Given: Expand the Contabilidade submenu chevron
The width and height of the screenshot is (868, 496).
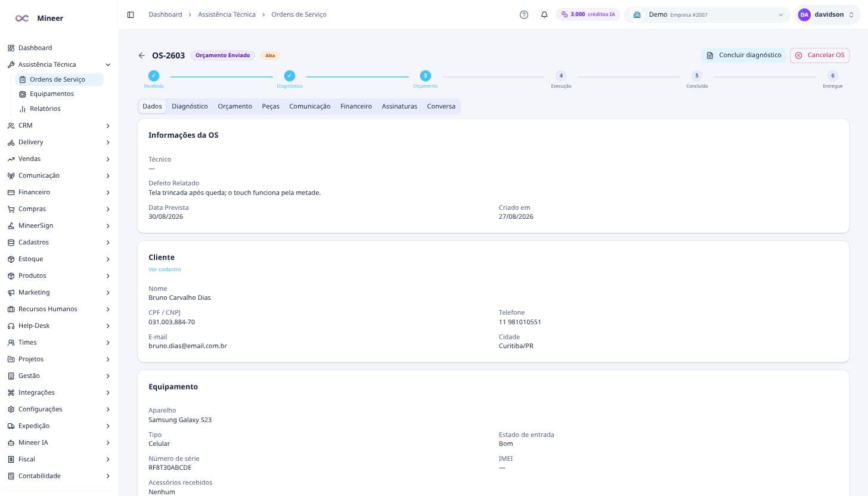Looking at the screenshot, I should [108, 476].
